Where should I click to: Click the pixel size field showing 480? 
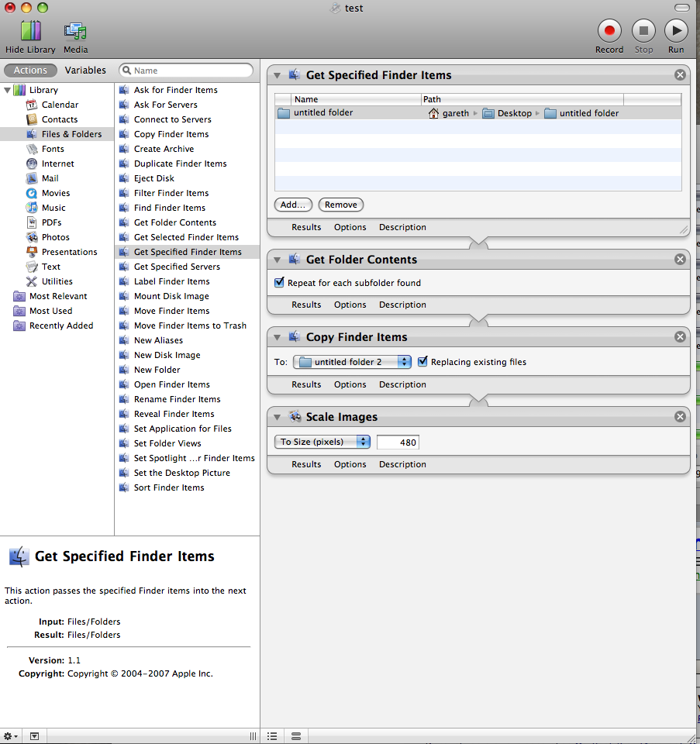pos(398,443)
